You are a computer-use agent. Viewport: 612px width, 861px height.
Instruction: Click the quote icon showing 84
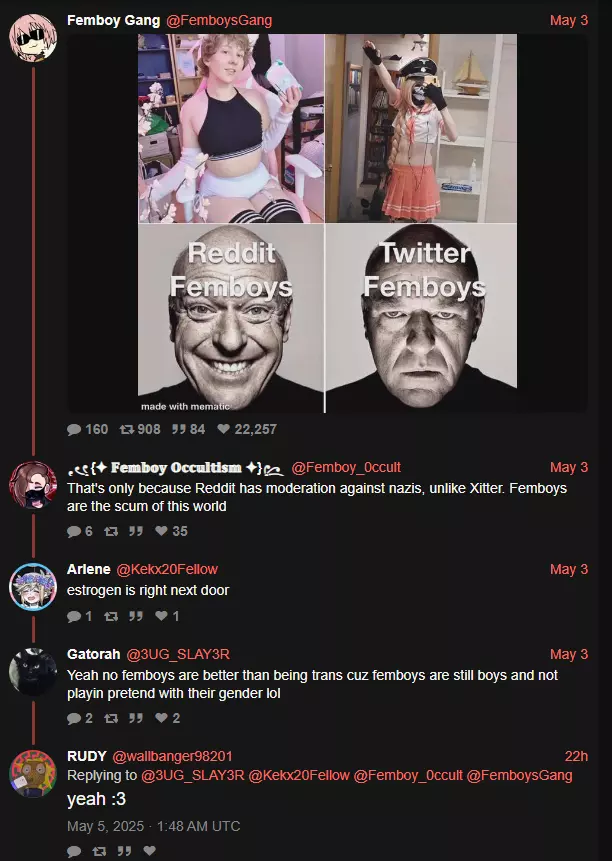tap(179, 429)
